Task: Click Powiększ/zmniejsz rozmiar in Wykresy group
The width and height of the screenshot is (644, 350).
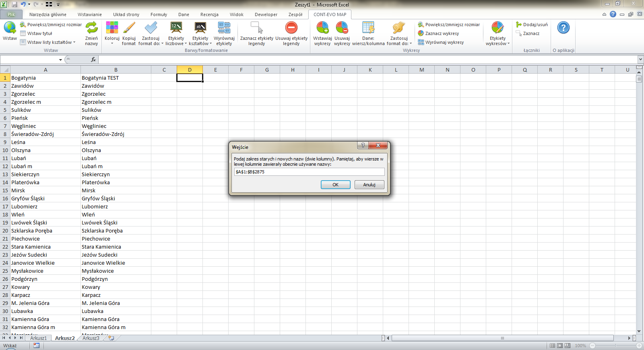Action: tap(449, 25)
